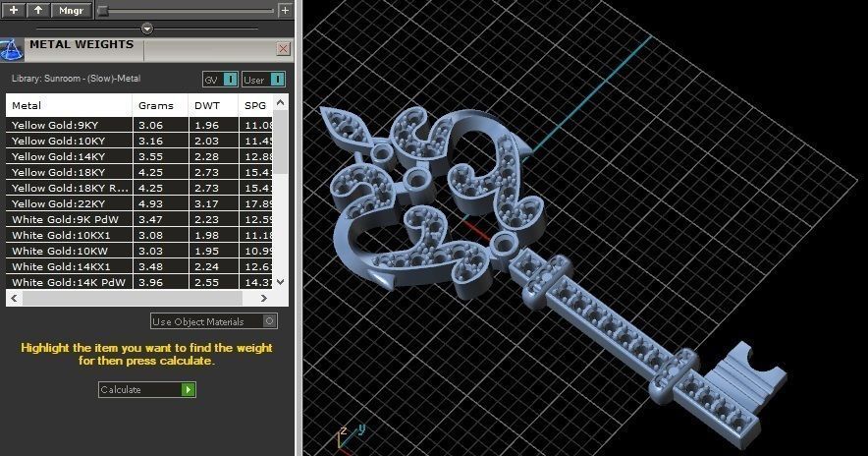
Task: Click the Metal column header
Action: 69,105
